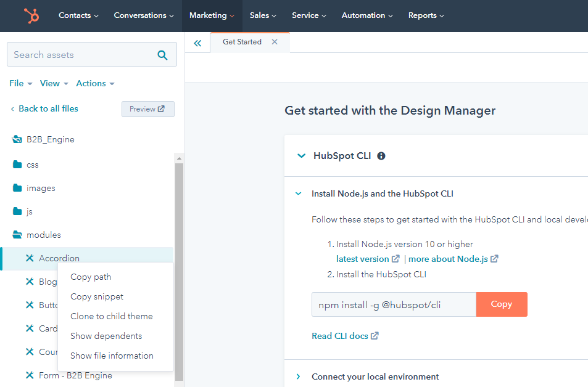Click the B2B_Engine theme folder icon
The image size is (588, 387).
coord(17,139)
